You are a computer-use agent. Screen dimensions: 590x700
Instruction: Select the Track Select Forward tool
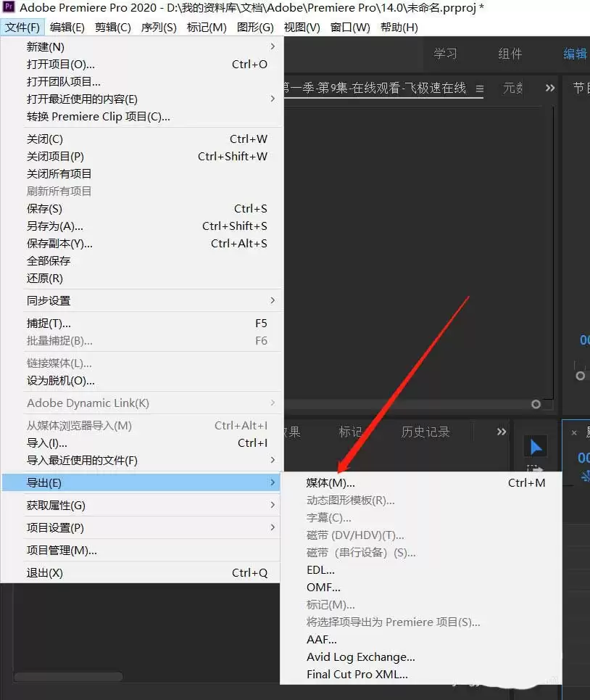pos(535,468)
